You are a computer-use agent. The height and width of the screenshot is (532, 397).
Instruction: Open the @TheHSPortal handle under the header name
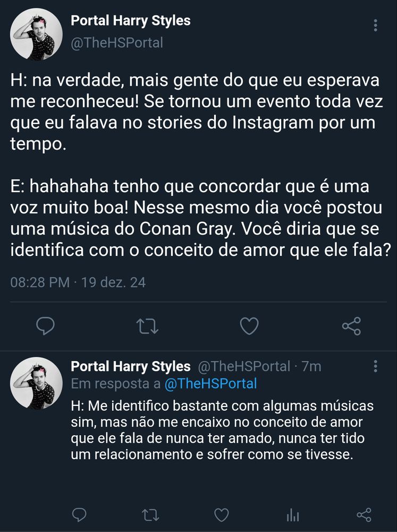[x=117, y=43]
